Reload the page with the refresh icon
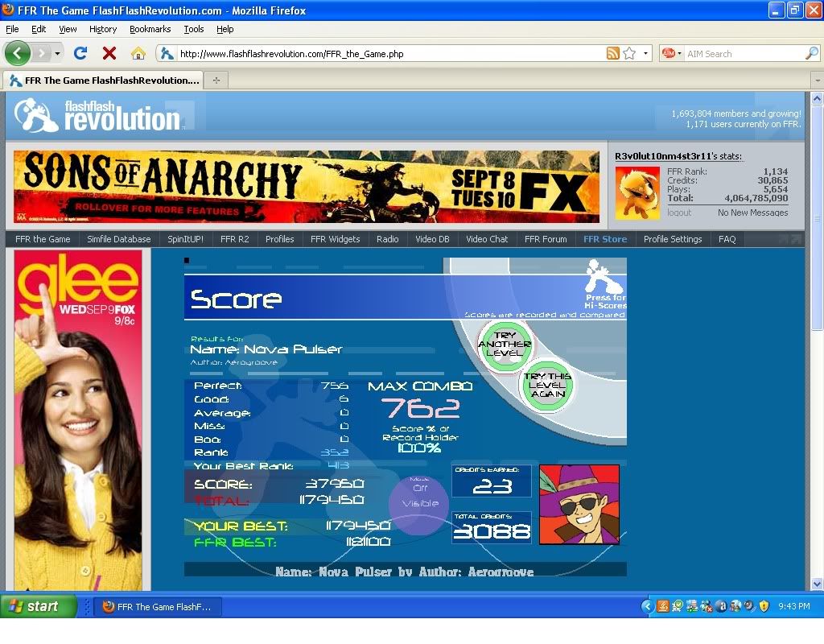This screenshot has width=824, height=644. pos(80,53)
